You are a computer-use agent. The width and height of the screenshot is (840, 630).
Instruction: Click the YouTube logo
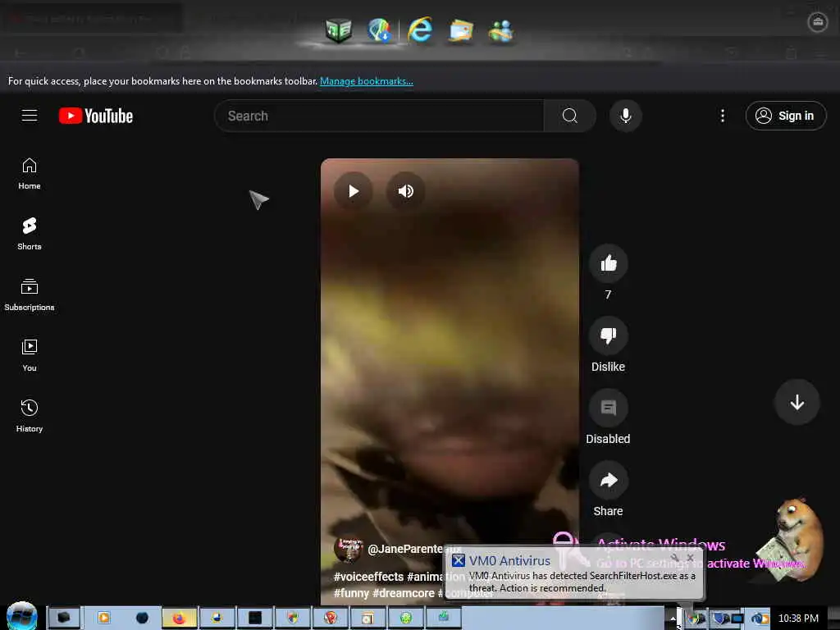click(96, 116)
